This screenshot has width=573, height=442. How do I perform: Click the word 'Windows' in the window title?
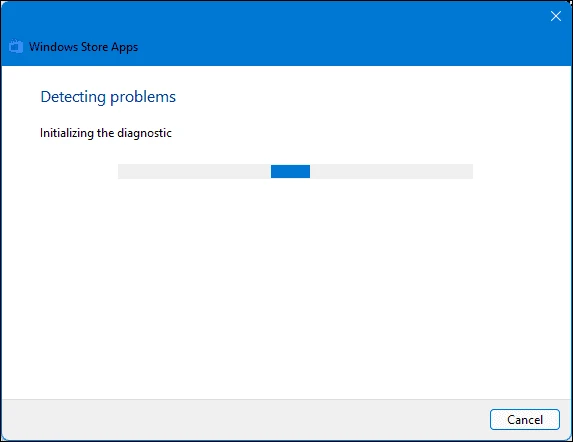(x=53, y=47)
